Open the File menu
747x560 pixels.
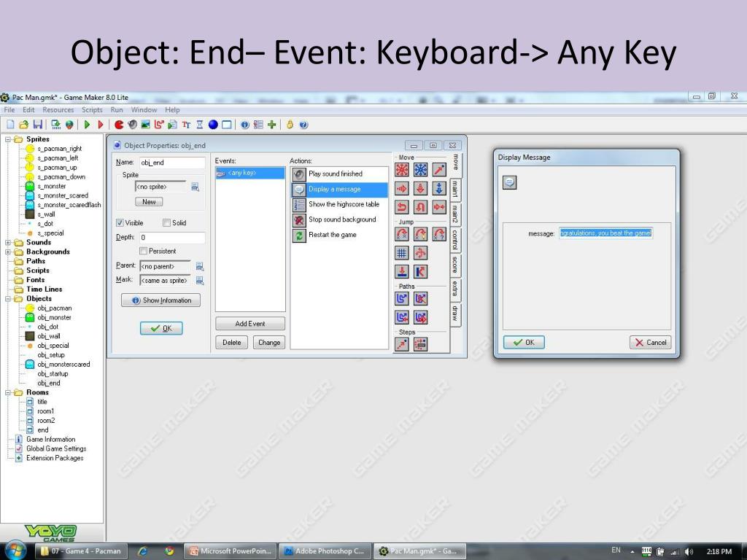[9, 110]
